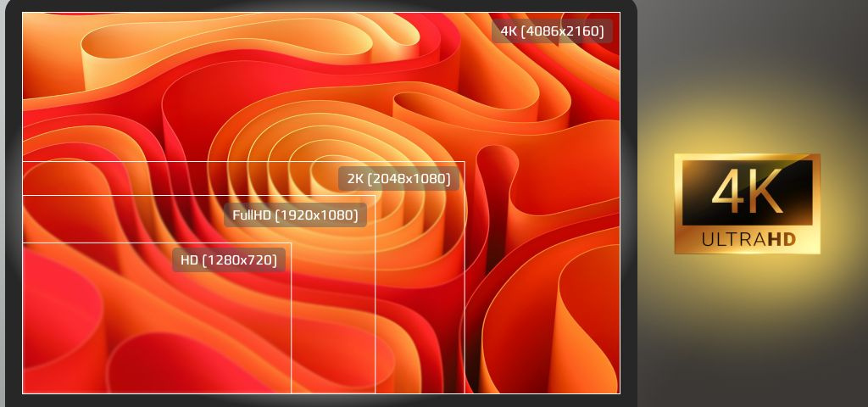Image resolution: width=868 pixels, height=407 pixels.
Task: Click the FullHD (1920x1080) label
Action: (295, 215)
